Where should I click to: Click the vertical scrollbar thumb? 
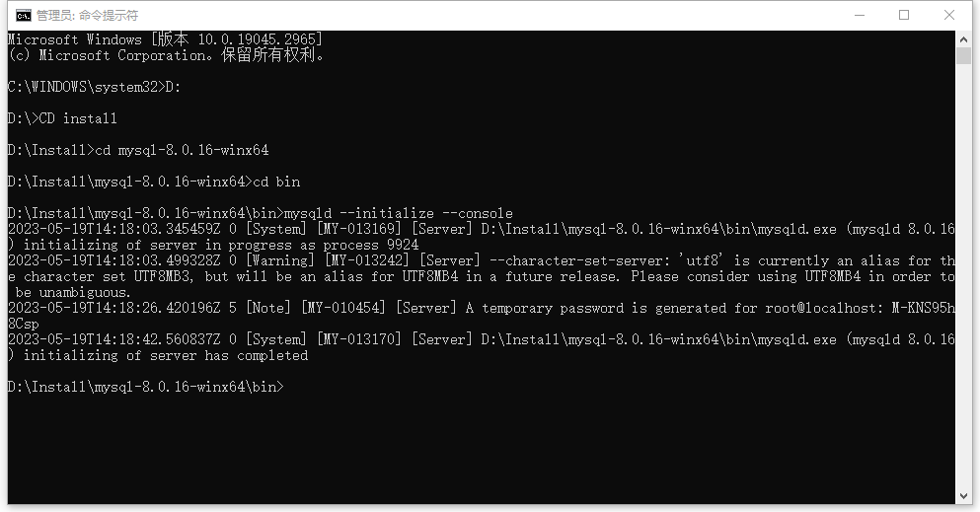tap(964, 55)
